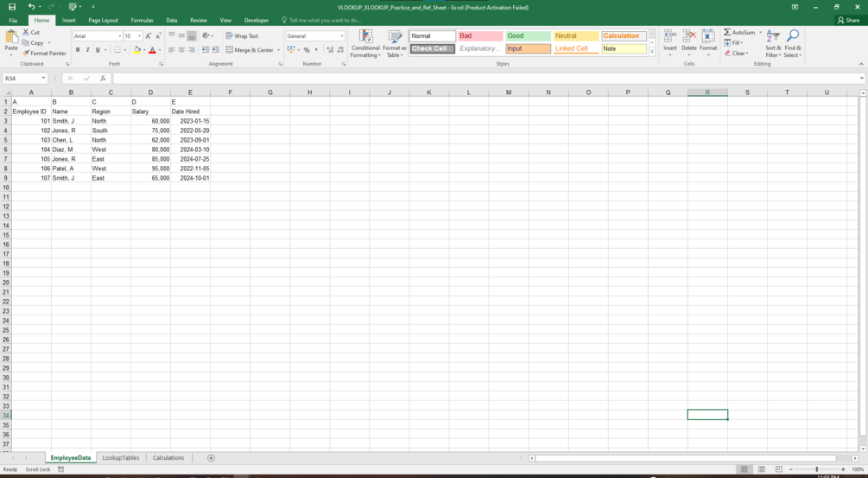Click the Increase Indent icon
This screenshot has width=868, height=478.
click(215, 50)
